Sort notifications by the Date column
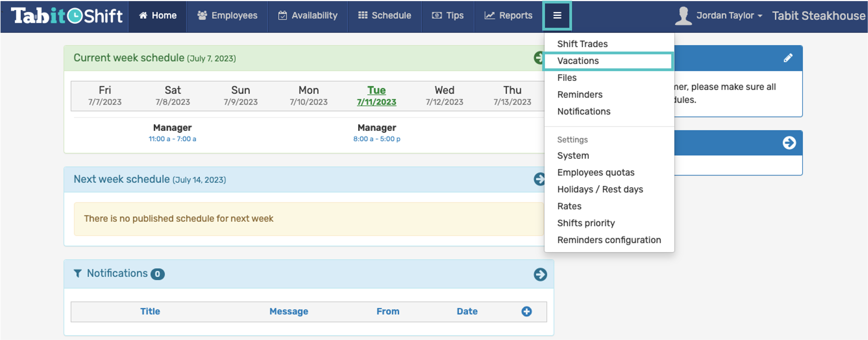Viewport: 868px width, 340px height. tap(467, 311)
